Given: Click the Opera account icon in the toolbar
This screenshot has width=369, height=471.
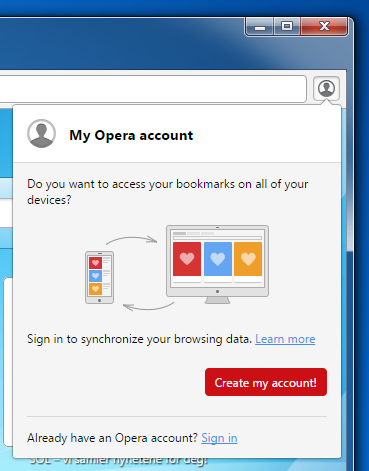Looking at the screenshot, I should tap(326, 88).
